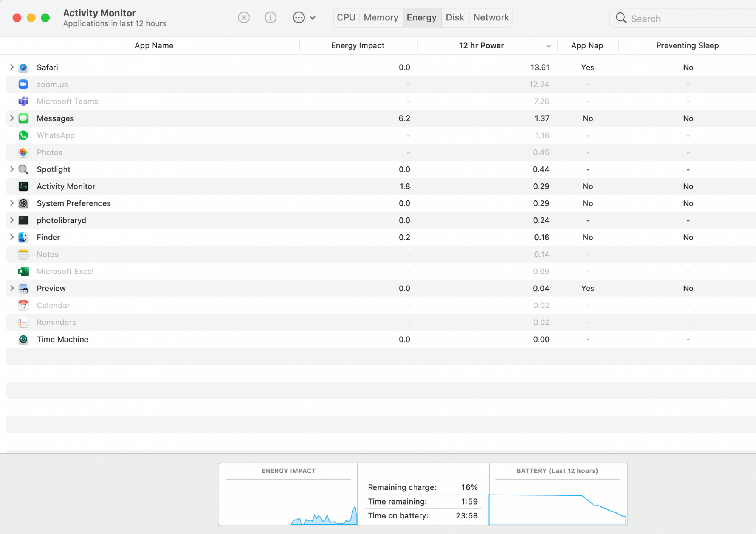The image size is (756, 534).
Task: Click the stop process X icon
Action: pos(244,17)
